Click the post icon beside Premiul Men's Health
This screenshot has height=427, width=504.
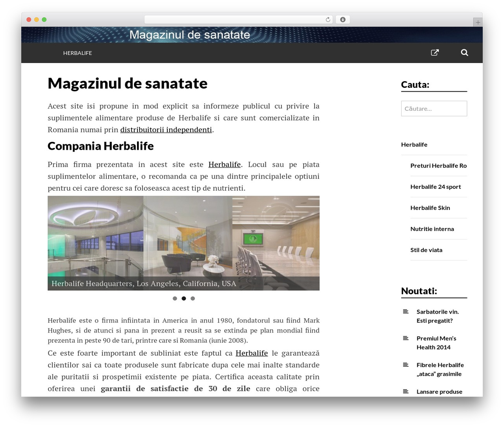pyautogui.click(x=406, y=338)
